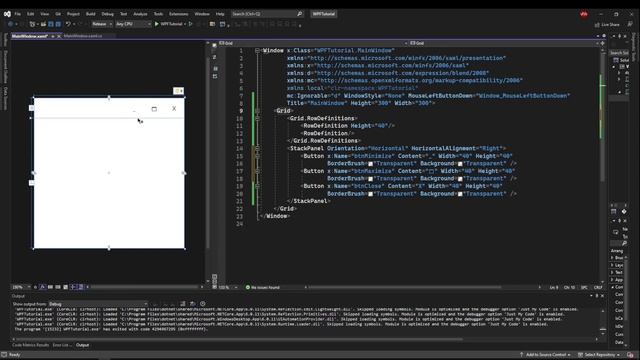Open the Any CPU platform dropdown
The width and height of the screenshot is (640, 360).
click(133, 24)
